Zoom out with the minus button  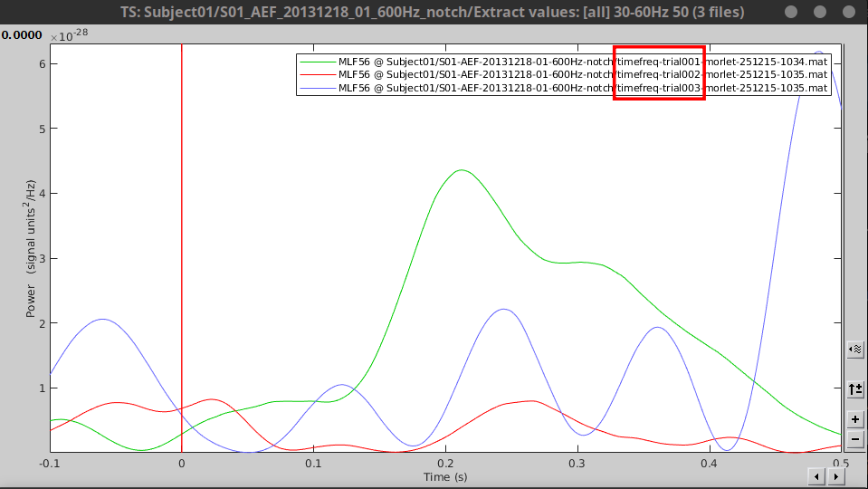point(854,439)
